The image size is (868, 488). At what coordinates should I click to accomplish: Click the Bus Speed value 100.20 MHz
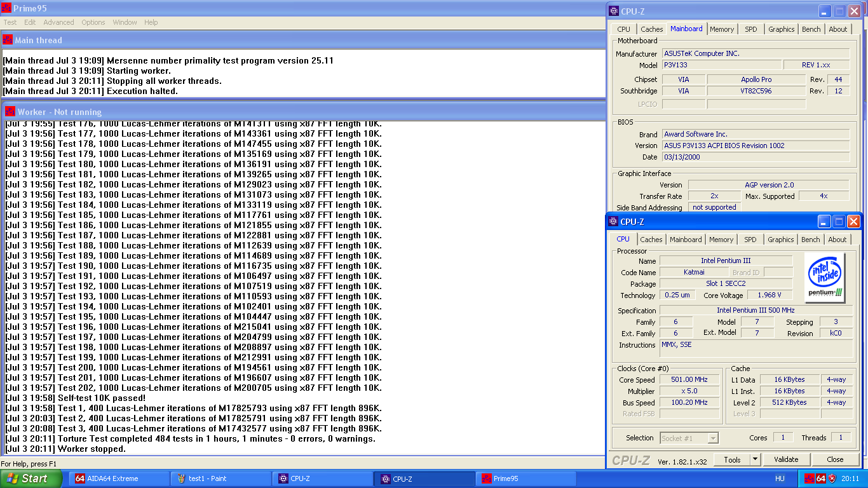click(x=689, y=403)
